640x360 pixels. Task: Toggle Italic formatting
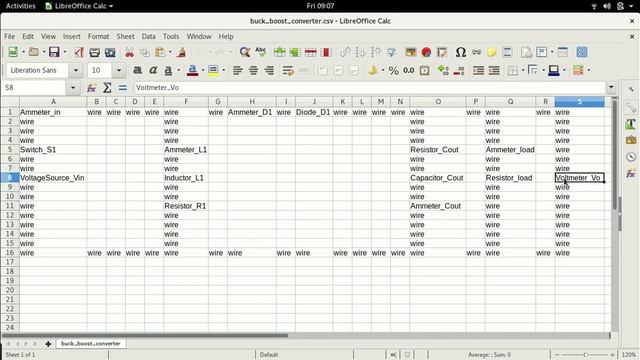point(153,70)
